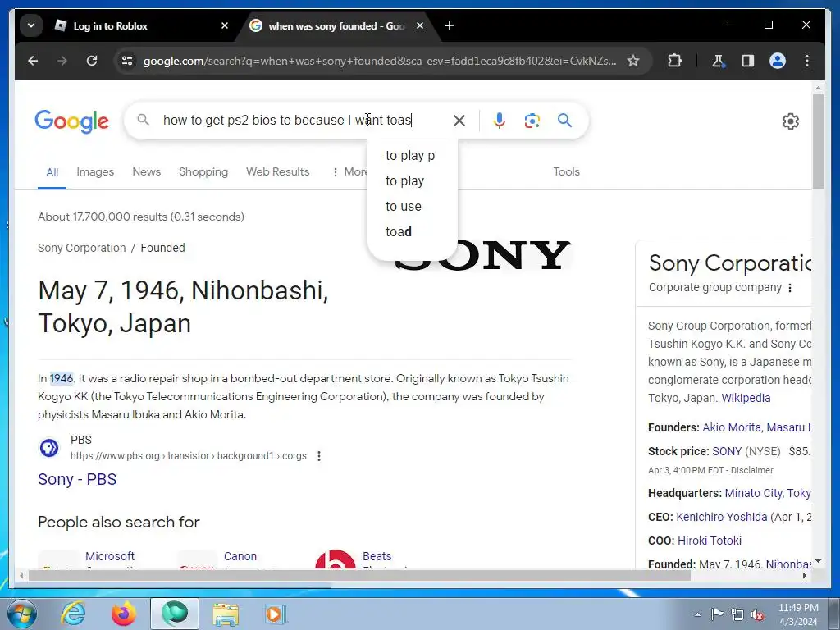Click the Kenichiro Yoshida CEO link
The image size is (840, 630).
pos(721,517)
